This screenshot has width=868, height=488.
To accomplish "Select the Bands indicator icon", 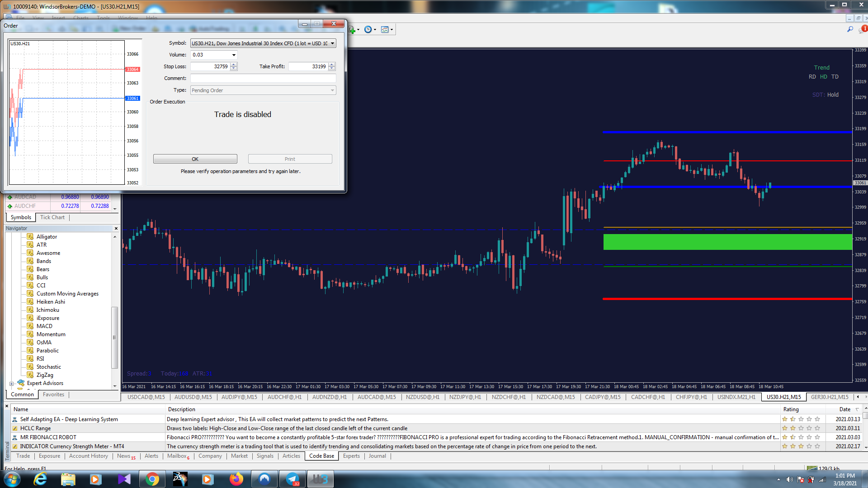I will click(x=30, y=261).
